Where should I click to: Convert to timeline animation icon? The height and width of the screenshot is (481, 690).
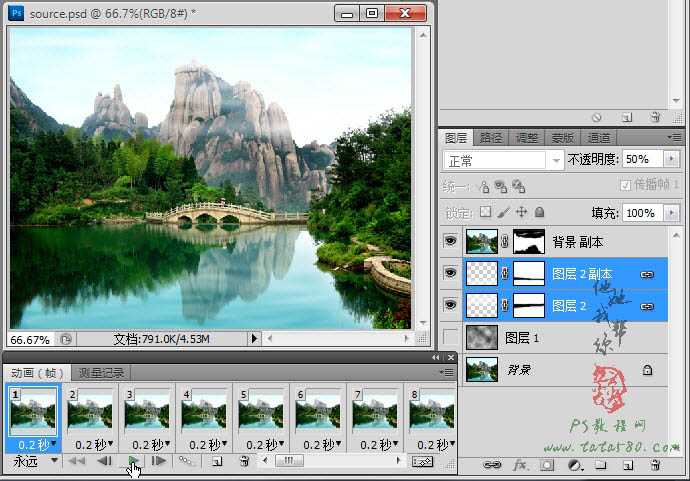[422, 461]
